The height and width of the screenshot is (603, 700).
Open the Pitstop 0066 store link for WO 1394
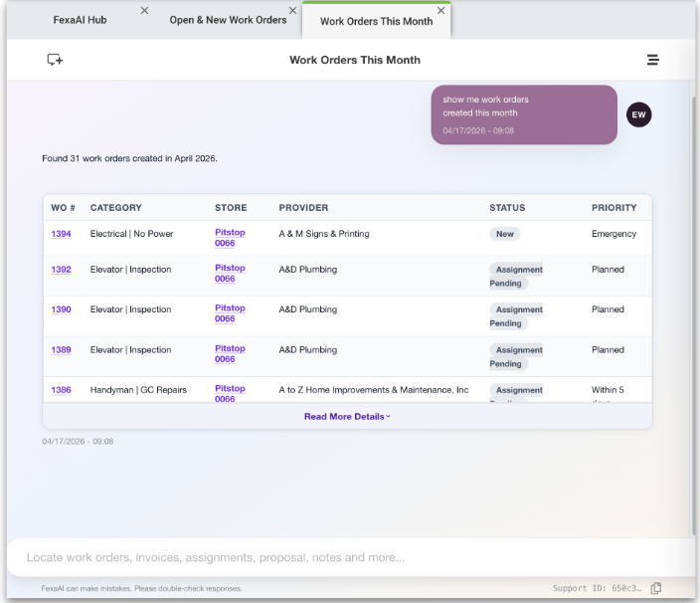pos(229,238)
